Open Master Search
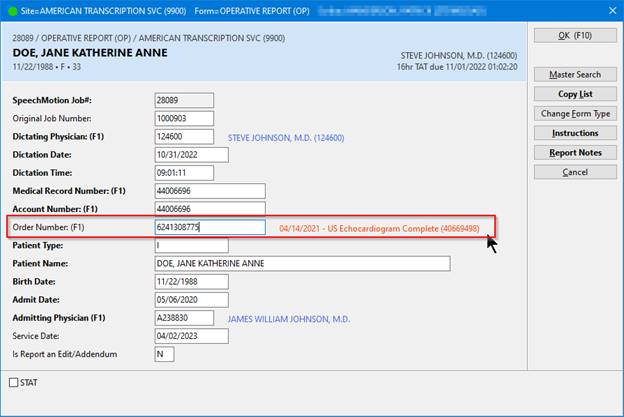The width and height of the screenshot is (624, 417). pos(574,74)
